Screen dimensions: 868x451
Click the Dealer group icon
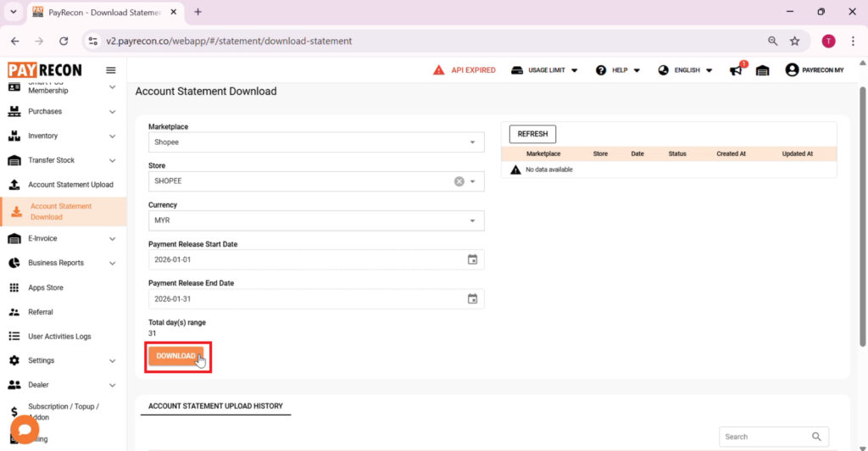coord(14,385)
